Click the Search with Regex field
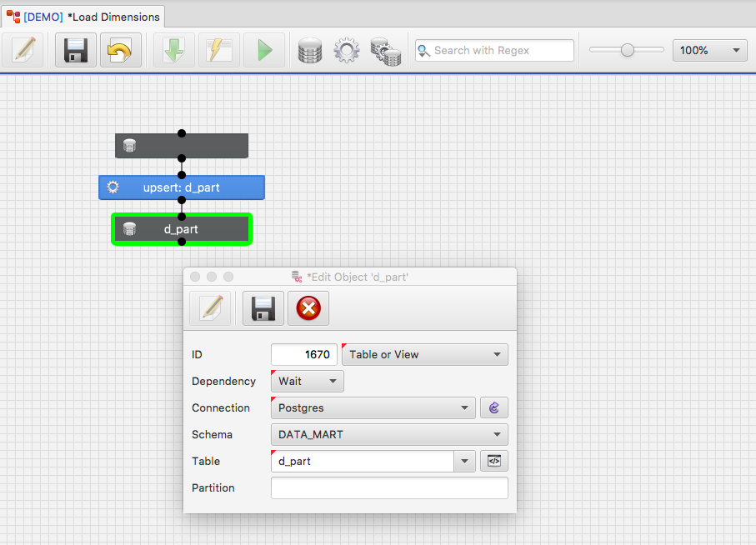 tap(493, 50)
